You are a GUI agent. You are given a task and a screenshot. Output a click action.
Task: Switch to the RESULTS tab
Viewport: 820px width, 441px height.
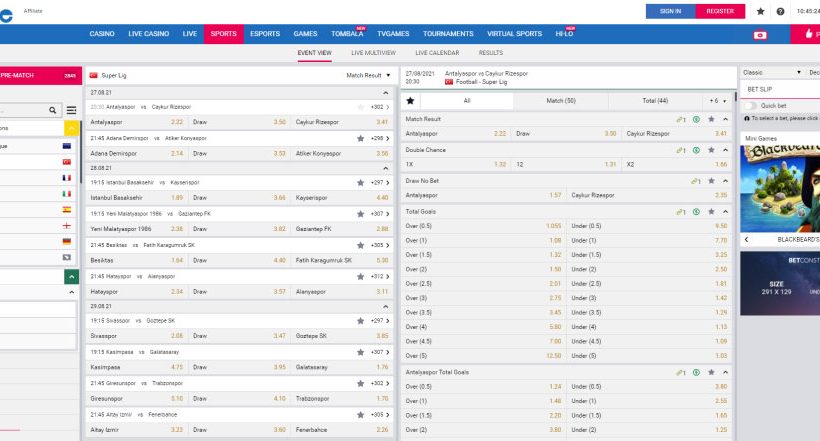[491, 53]
